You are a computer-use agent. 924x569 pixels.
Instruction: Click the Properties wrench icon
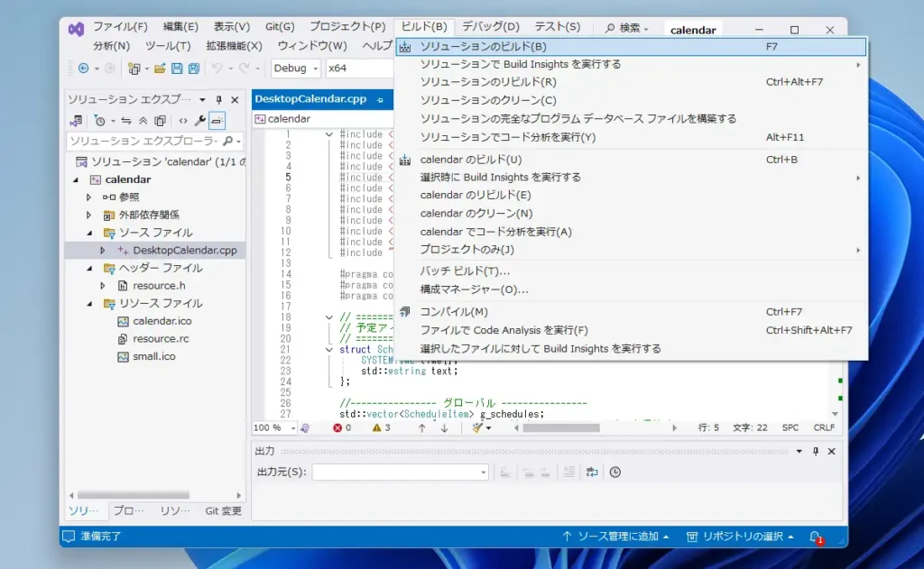(x=200, y=121)
